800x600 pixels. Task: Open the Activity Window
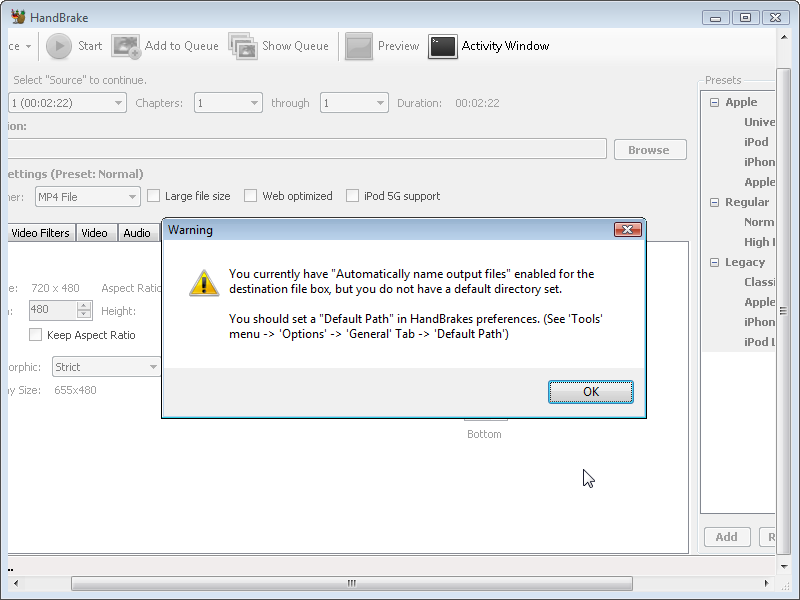(442, 46)
